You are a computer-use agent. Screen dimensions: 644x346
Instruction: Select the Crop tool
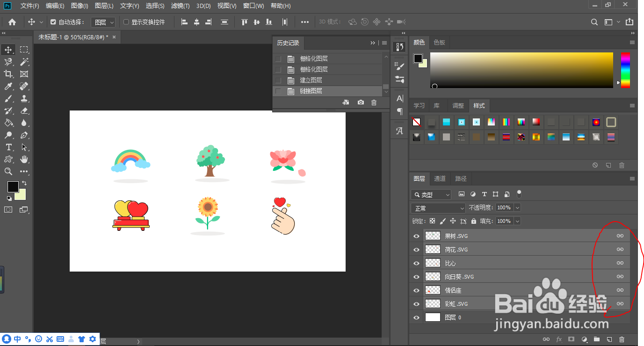(8, 74)
